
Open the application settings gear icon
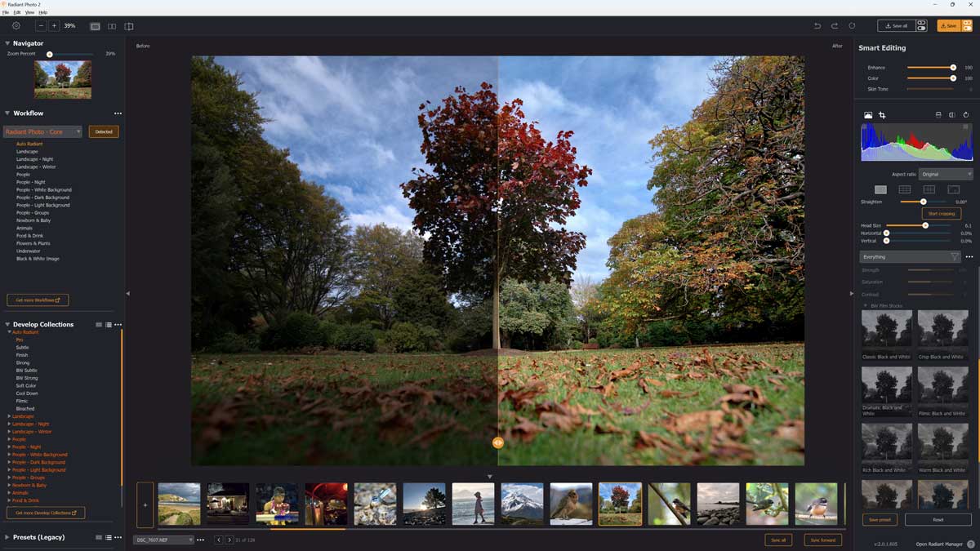coord(15,25)
